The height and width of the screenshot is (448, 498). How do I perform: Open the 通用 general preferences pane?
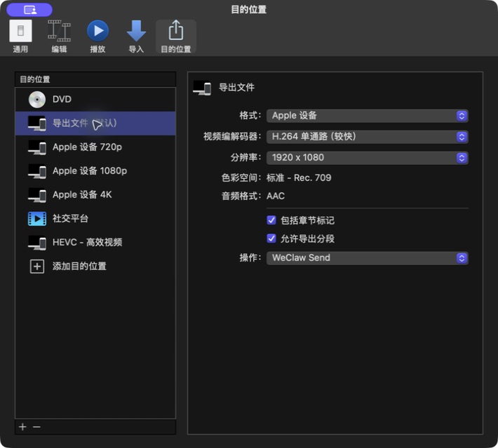point(20,36)
